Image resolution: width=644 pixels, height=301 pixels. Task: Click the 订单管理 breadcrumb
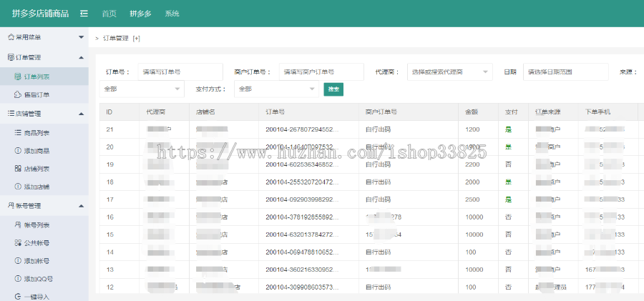click(x=116, y=38)
